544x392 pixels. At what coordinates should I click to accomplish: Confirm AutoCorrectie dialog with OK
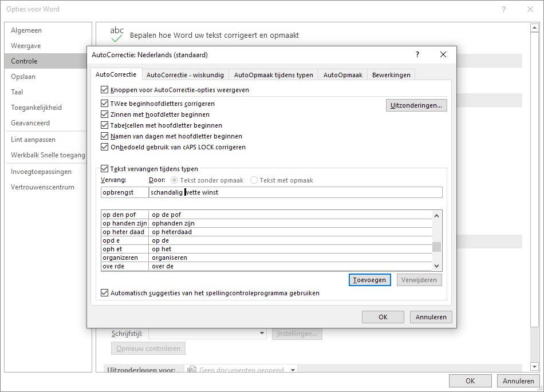click(383, 317)
